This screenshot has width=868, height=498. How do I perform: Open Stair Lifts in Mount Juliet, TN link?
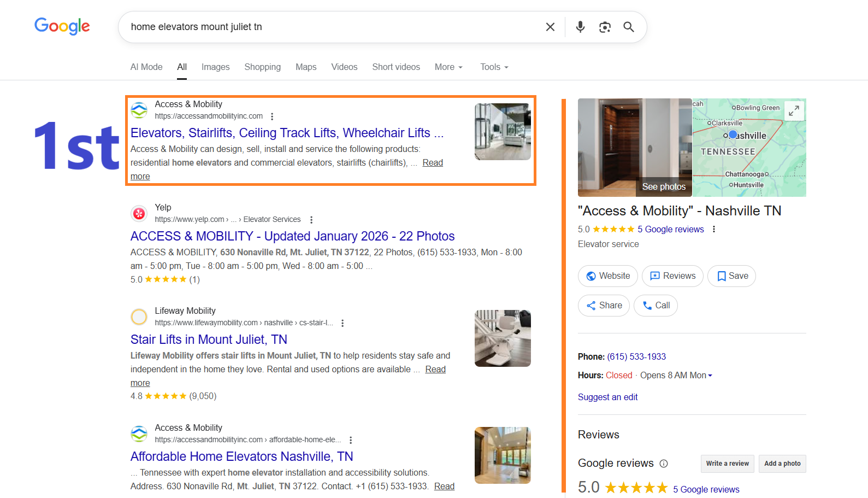(209, 339)
